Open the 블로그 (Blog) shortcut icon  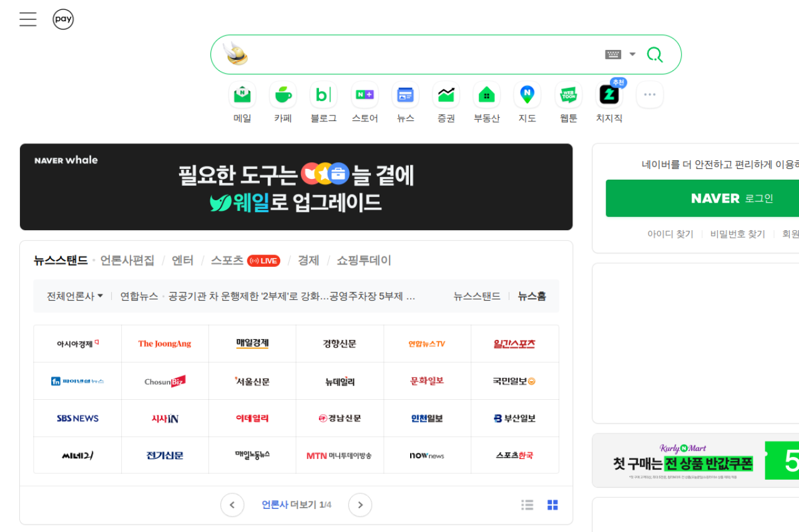pos(323,95)
